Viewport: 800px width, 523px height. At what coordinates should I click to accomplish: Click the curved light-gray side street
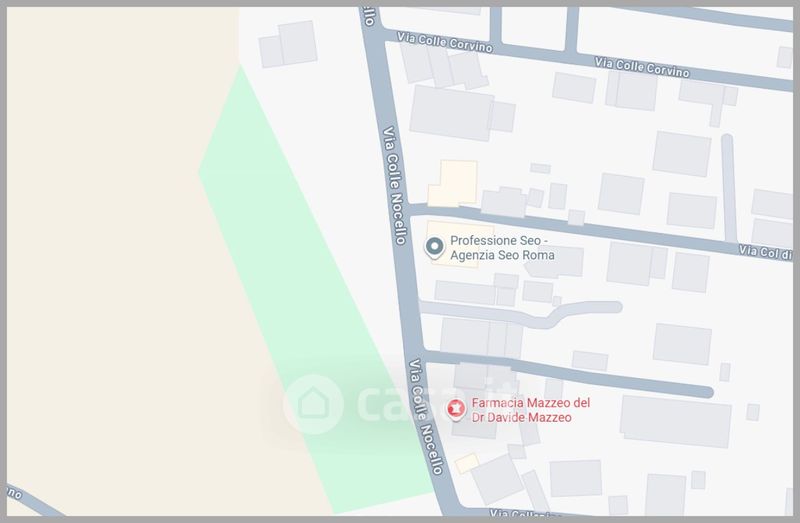coord(520,312)
